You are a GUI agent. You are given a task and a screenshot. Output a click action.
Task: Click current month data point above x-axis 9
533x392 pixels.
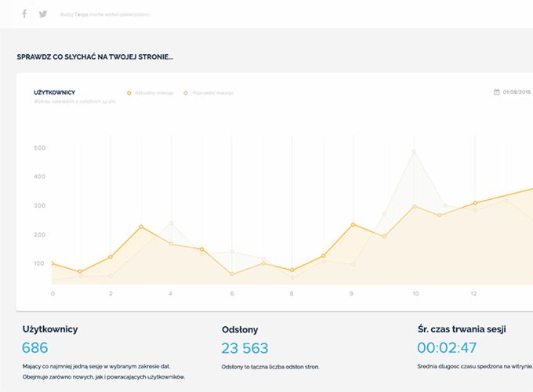point(353,224)
